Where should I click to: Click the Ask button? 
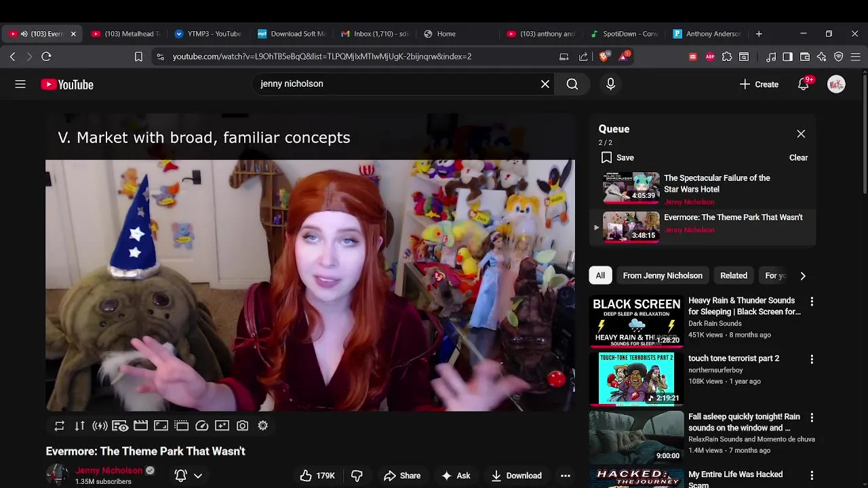[x=456, y=476]
